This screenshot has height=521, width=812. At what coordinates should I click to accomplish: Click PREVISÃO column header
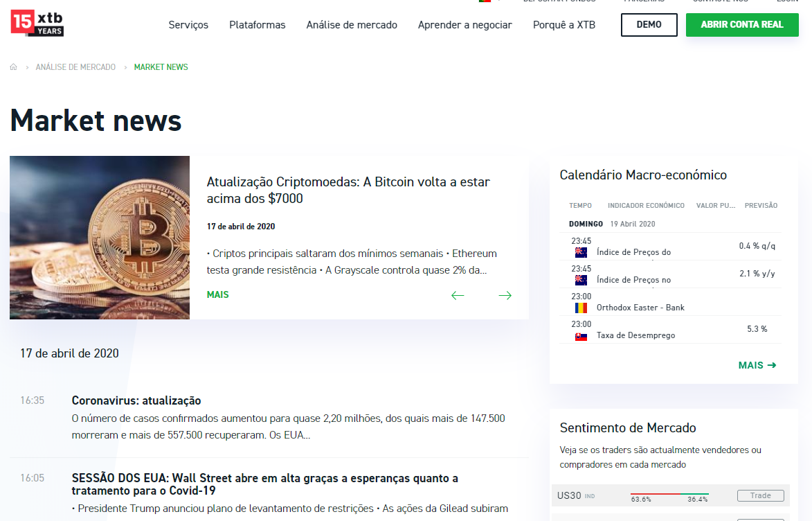(x=761, y=206)
